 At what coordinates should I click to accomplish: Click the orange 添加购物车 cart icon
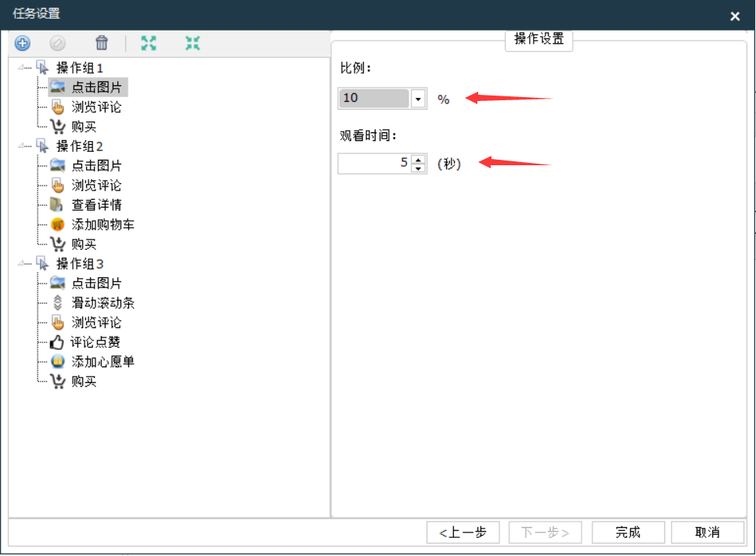point(57,225)
